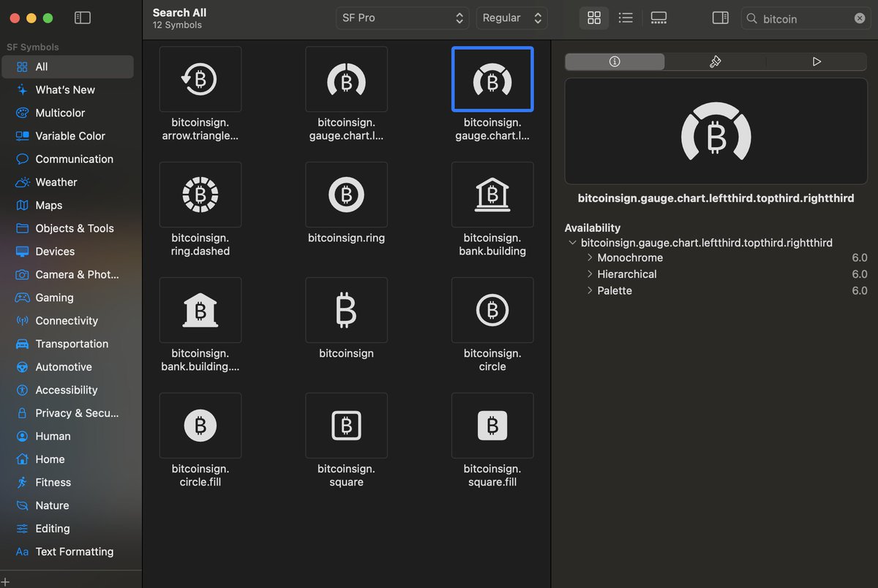Open the What's New category
This screenshot has width=878, height=588.
(x=68, y=90)
